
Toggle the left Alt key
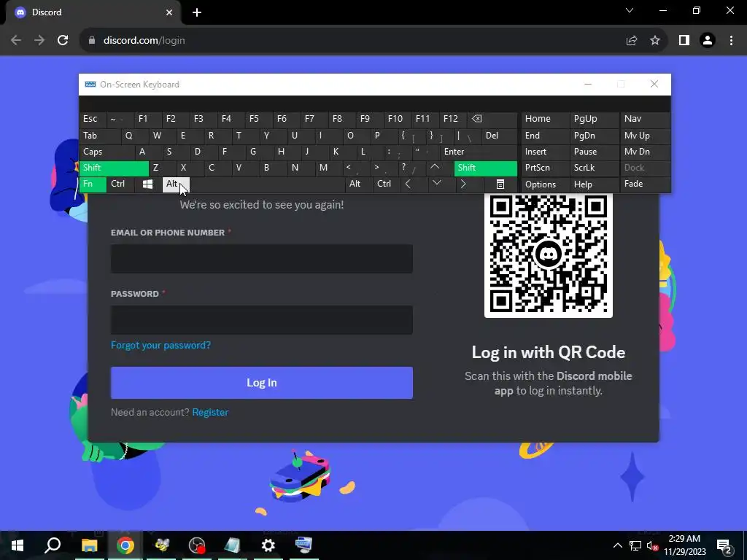pyautogui.click(x=177, y=184)
